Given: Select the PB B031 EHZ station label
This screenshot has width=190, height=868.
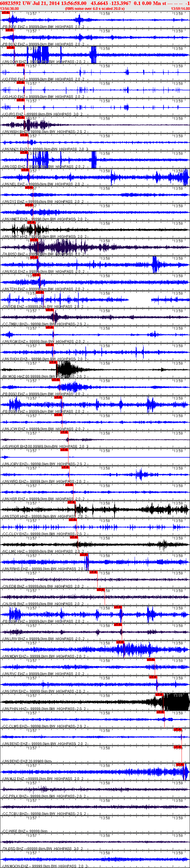Looking at the screenshot, I should click(x=43, y=27).
